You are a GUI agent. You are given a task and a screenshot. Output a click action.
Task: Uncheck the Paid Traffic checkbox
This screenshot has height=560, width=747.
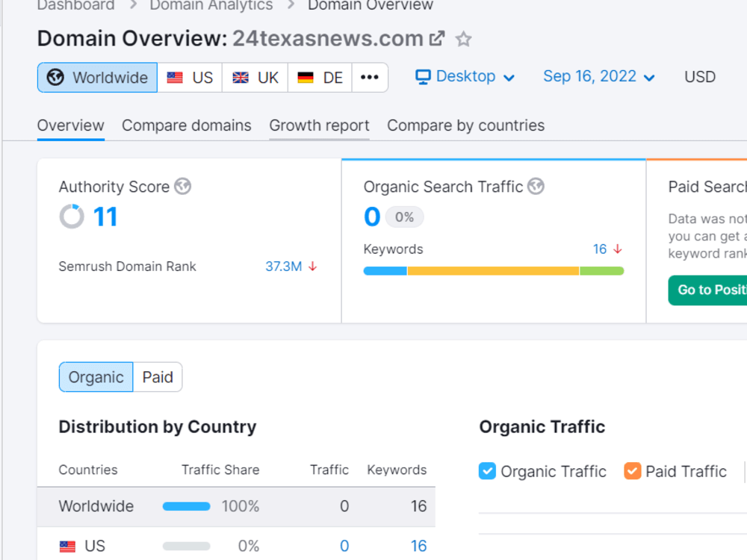(x=632, y=471)
